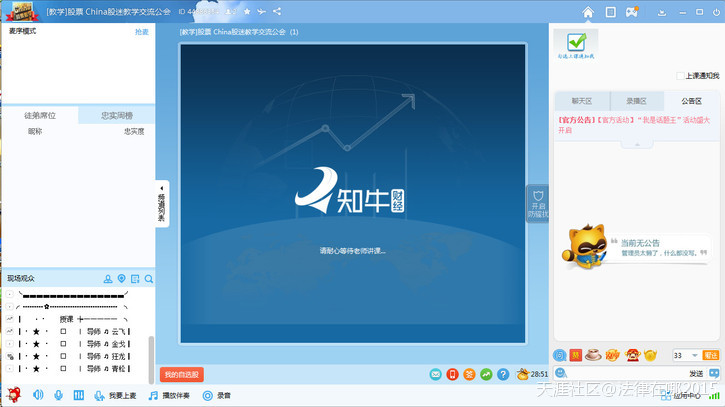Click the red fox mascot icon bottom left
The height and width of the screenshot is (407, 725).
pyautogui.click(x=14, y=395)
